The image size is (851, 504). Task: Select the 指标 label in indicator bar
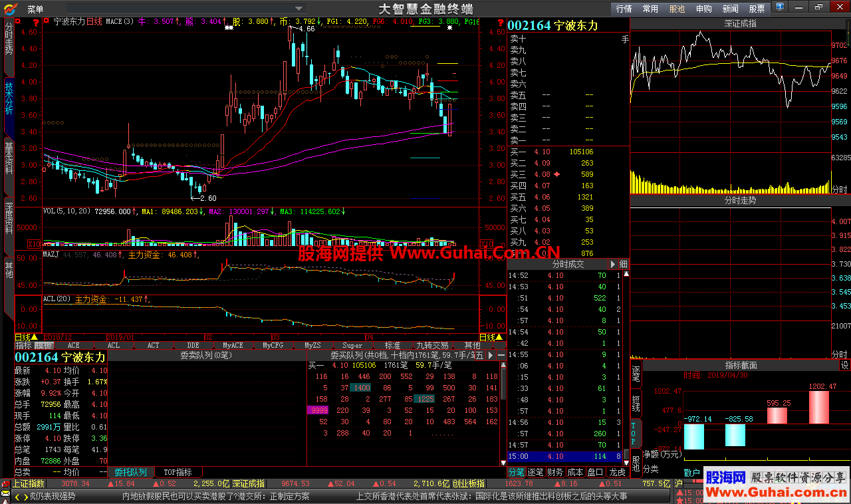(23, 346)
